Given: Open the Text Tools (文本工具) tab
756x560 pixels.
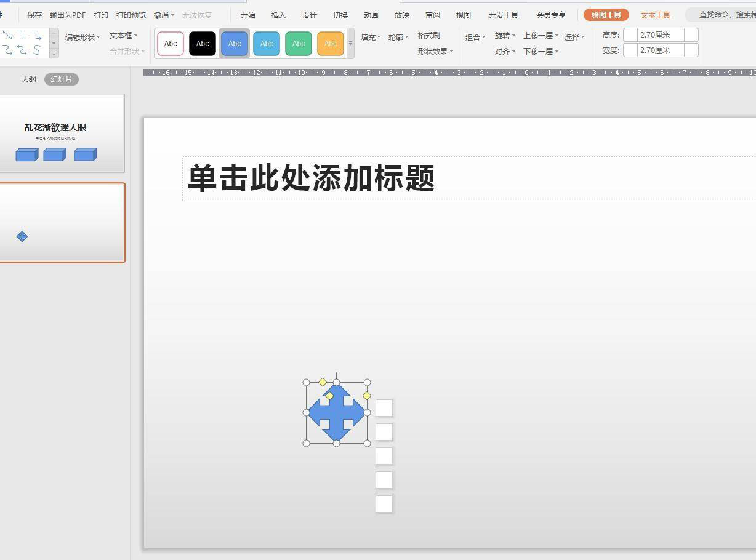Looking at the screenshot, I should (655, 15).
